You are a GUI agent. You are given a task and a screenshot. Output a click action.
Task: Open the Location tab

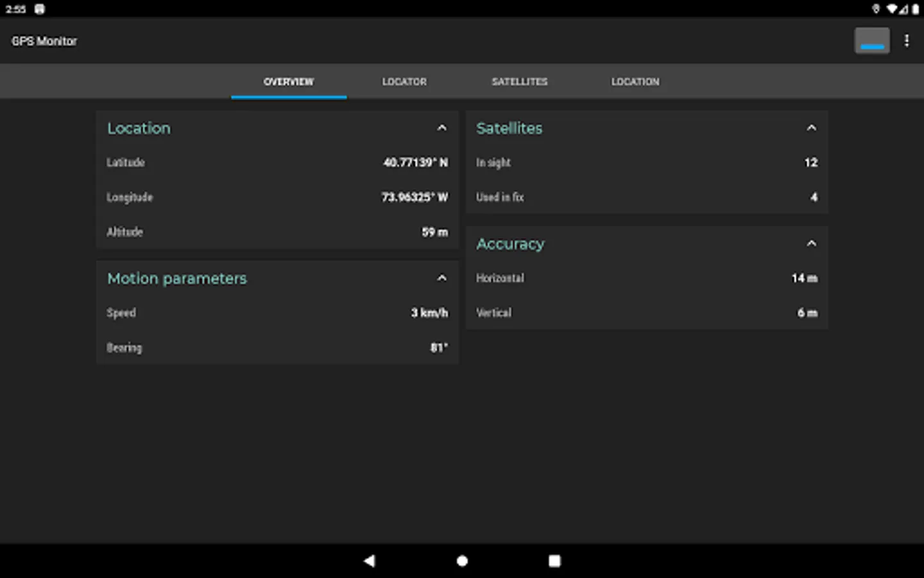(635, 82)
